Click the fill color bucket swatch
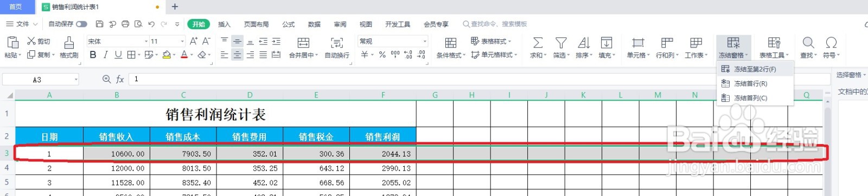This screenshot has height=196, width=868. 167,55
